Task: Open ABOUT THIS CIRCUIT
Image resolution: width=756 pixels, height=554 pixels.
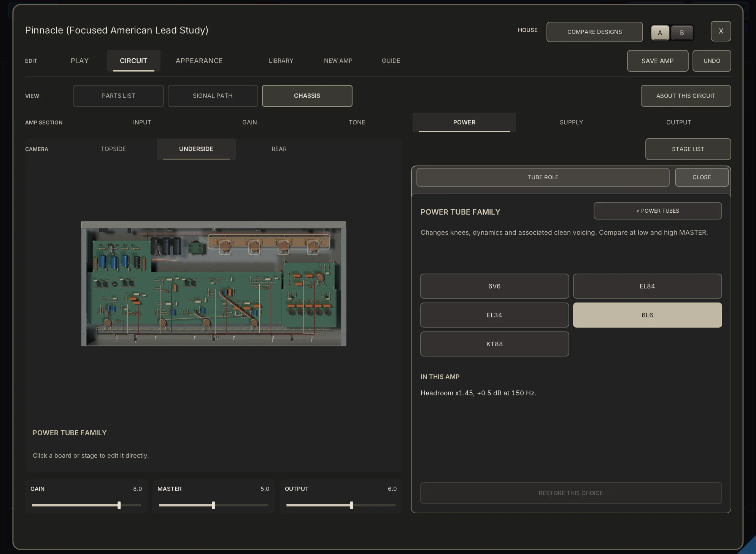Action: point(686,96)
